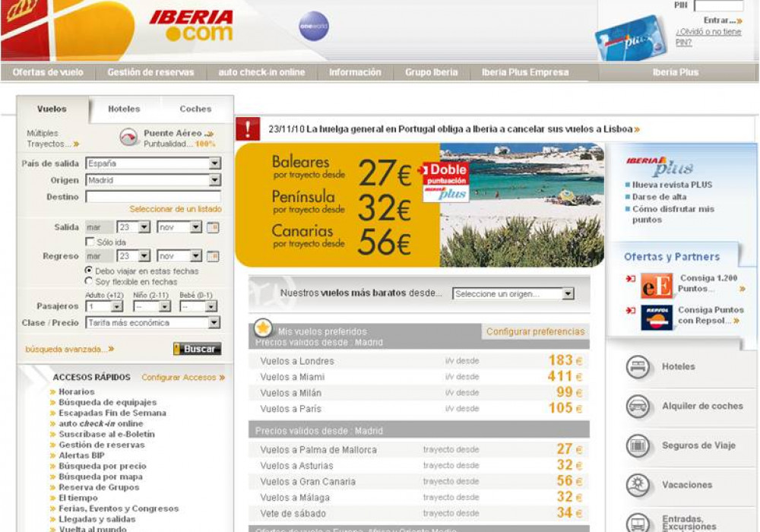This screenshot has width=760, height=532.
Task: Click the Iberia.com logo
Action: pyautogui.click(x=191, y=26)
